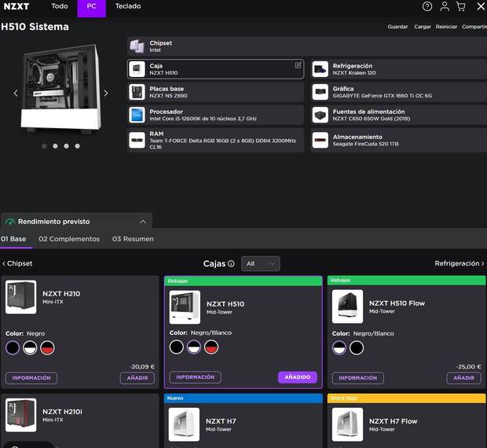Open the PC menu item
This screenshot has height=448, width=487.
92,8
